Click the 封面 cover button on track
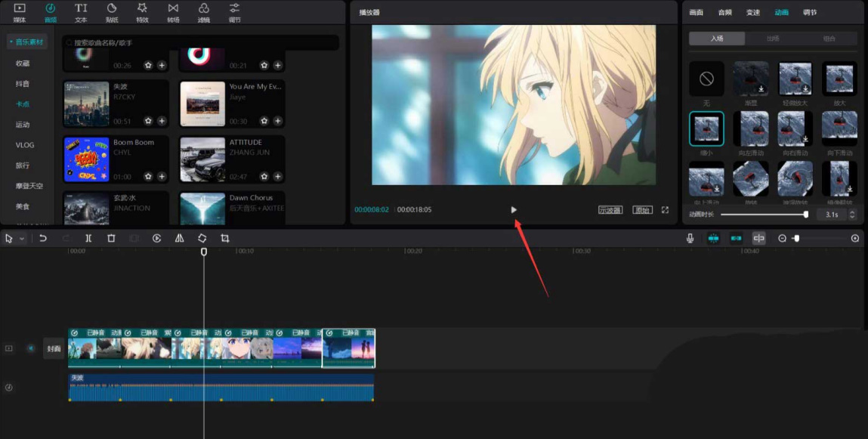 (54, 348)
